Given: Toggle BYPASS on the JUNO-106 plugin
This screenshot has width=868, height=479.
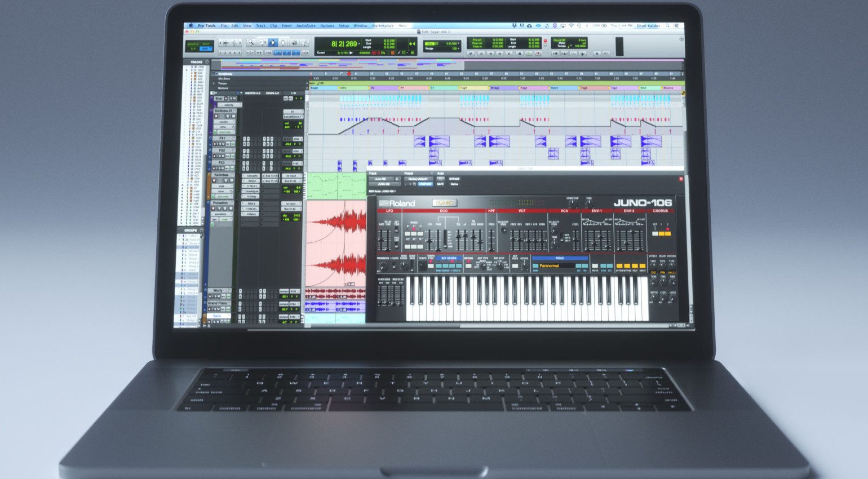Looking at the screenshot, I should [x=454, y=179].
